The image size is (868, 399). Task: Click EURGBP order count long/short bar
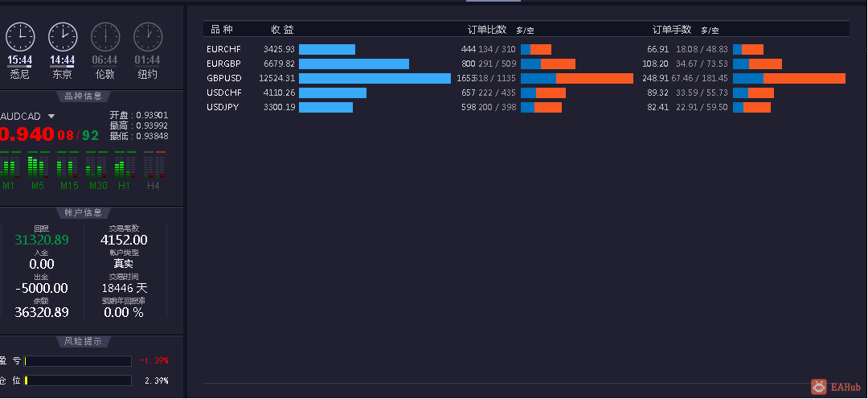[x=548, y=64]
